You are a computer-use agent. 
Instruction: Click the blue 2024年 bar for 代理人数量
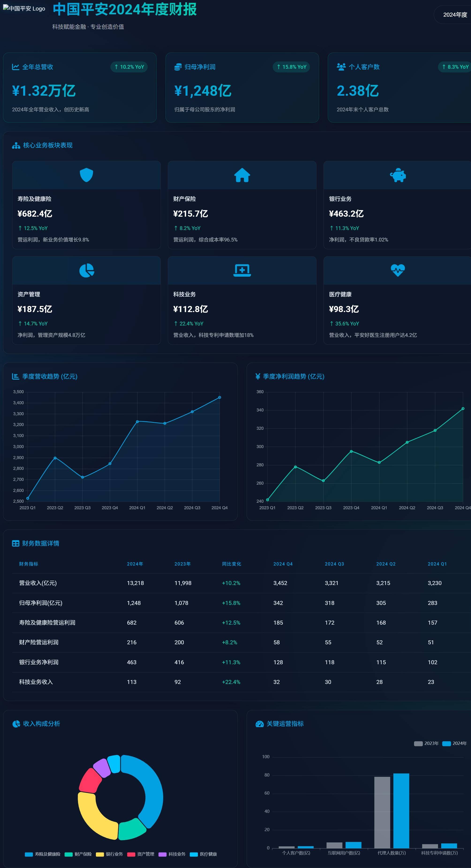pyautogui.click(x=401, y=811)
